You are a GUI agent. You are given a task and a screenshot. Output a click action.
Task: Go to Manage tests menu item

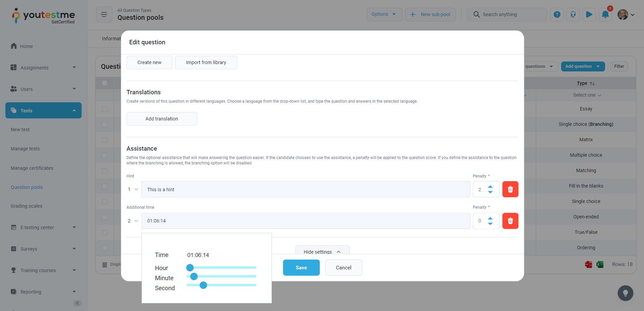(x=25, y=149)
